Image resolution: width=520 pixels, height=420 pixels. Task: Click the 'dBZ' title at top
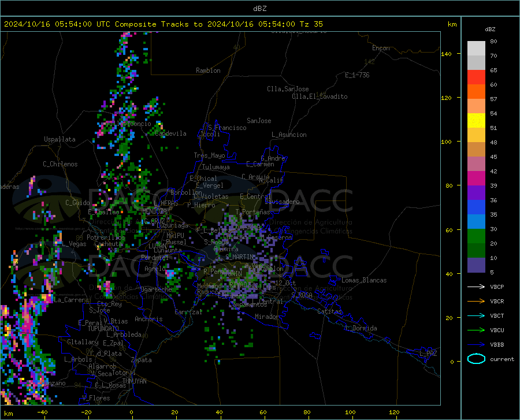click(x=259, y=9)
